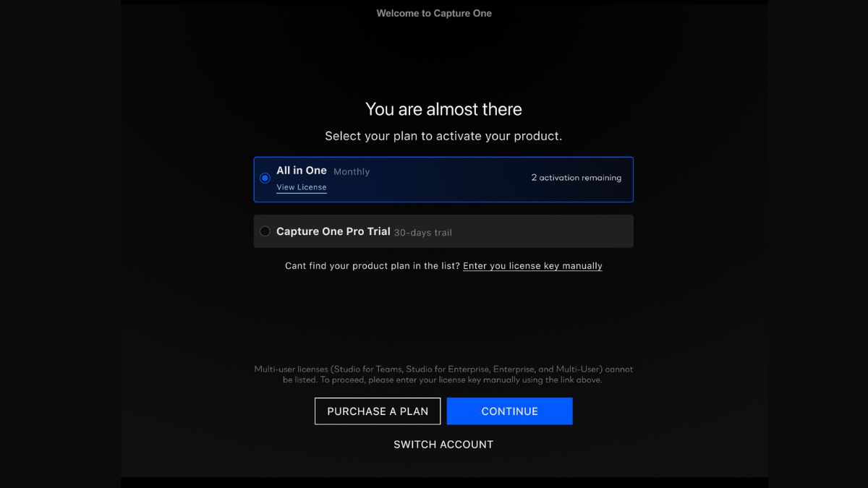Click 'Select your plan to activate your product.'

443,136
